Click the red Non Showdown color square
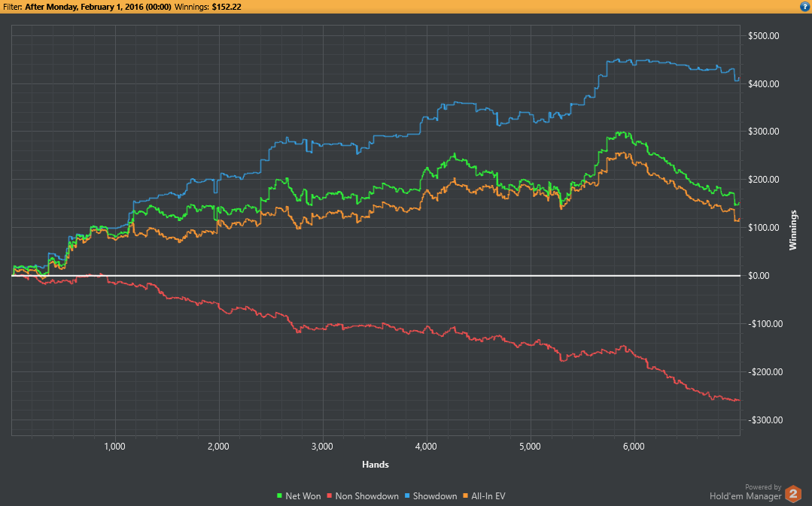The height and width of the screenshot is (506, 812). [330, 495]
